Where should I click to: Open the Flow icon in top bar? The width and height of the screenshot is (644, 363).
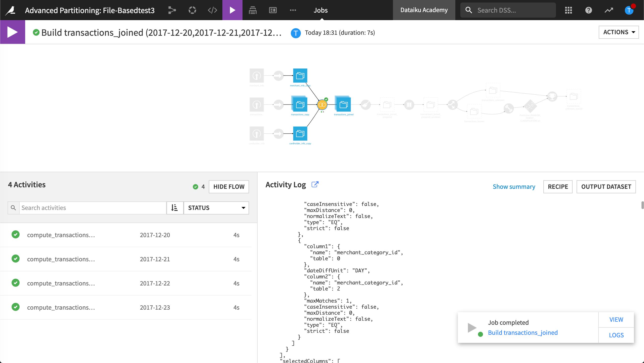[172, 10]
